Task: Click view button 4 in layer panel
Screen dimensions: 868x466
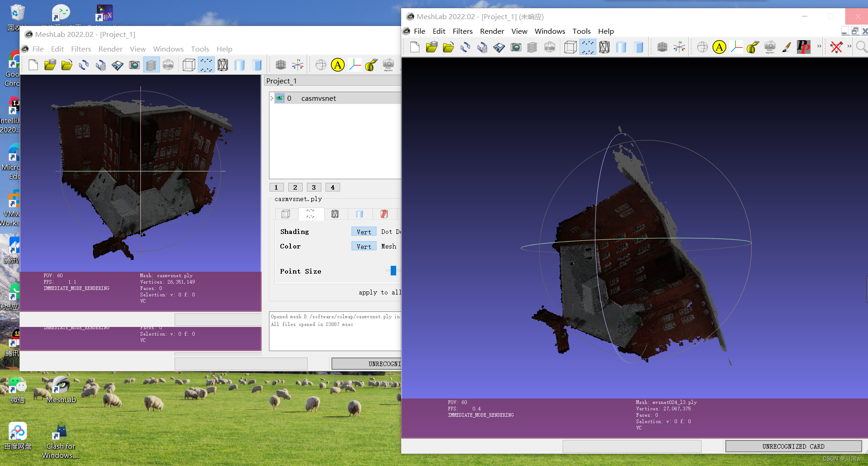Action: (x=332, y=187)
